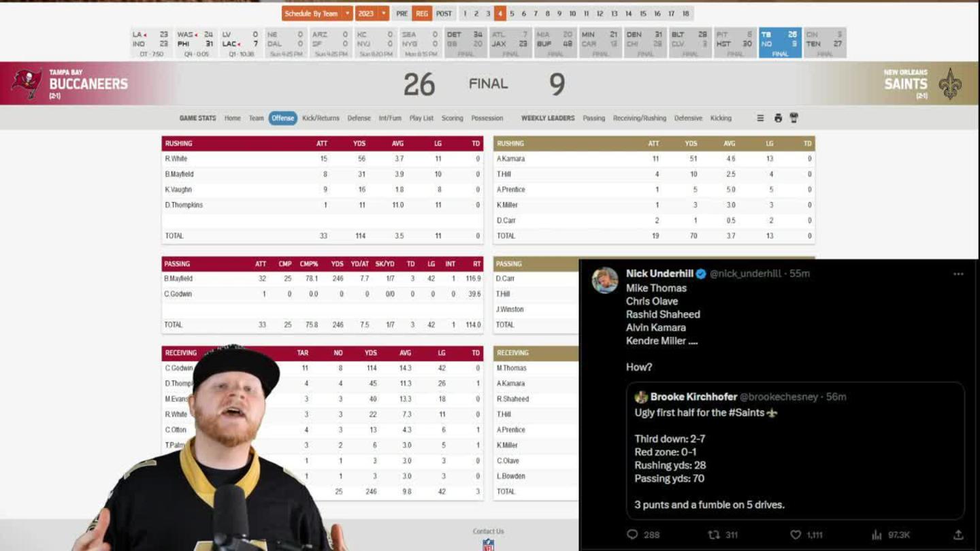
Task: Click the R.White rushing row name
Action: pyautogui.click(x=176, y=158)
